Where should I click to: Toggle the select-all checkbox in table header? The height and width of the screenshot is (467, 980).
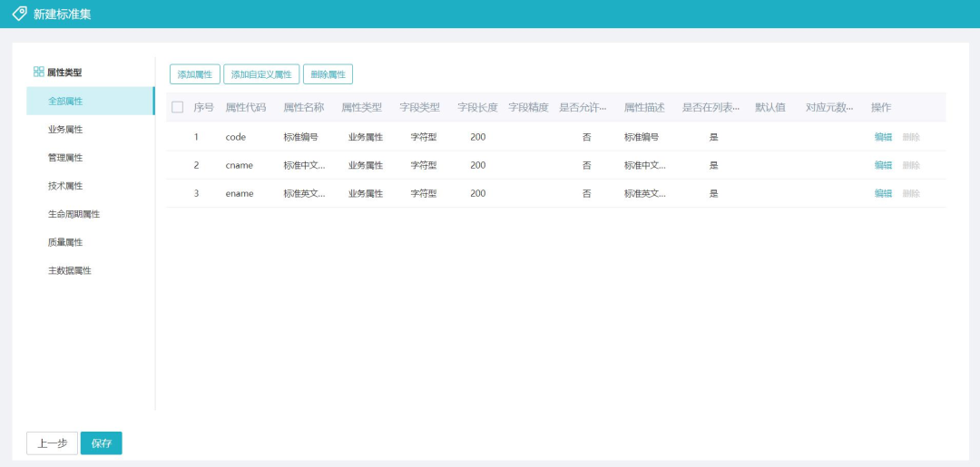178,107
